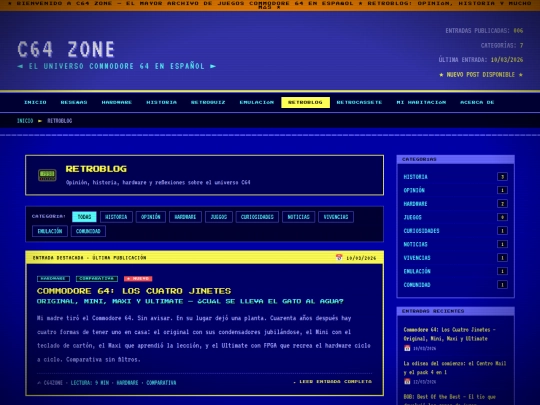Open the RETROQUIZ navigation item

tap(208, 102)
